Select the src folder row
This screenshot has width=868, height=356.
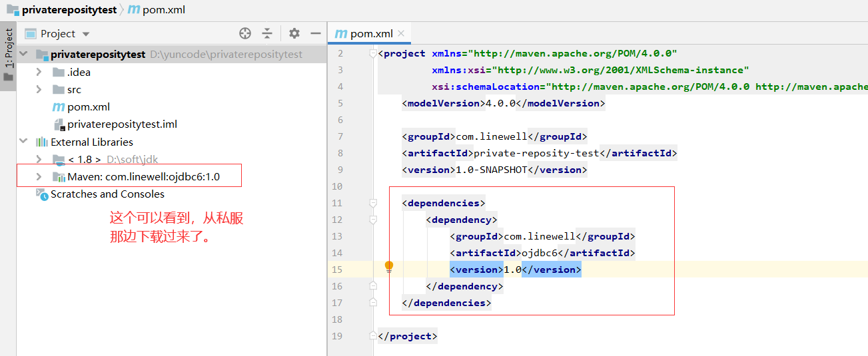tap(172, 89)
